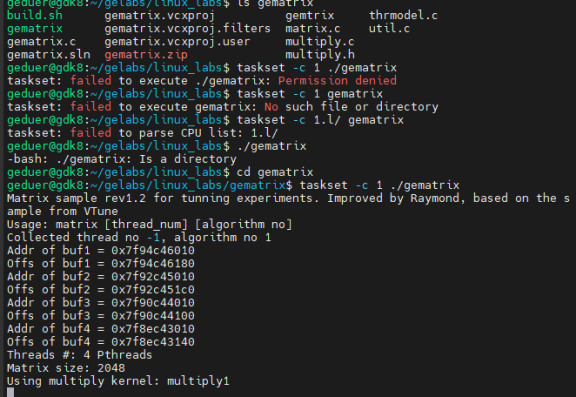576x397 pixels.
Task: Click the multiply.h filename in listing
Action: point(320,55)
